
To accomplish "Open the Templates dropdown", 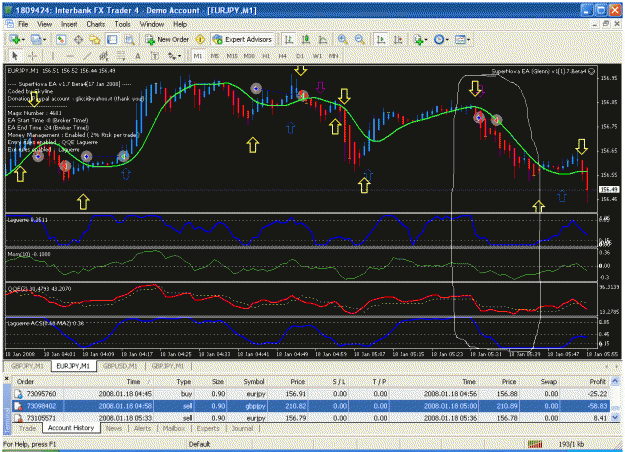I will click(x=462, y=39).
